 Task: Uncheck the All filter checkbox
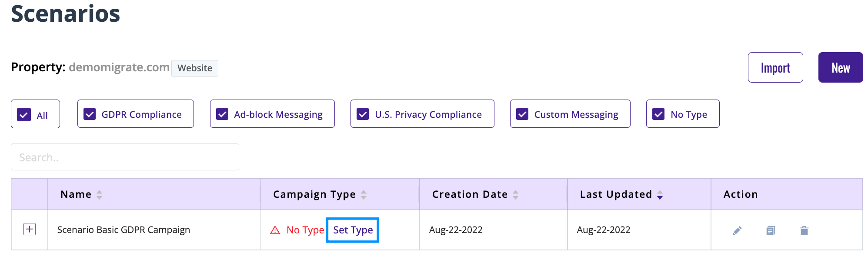pyautogui.click(x=24, y=115)
